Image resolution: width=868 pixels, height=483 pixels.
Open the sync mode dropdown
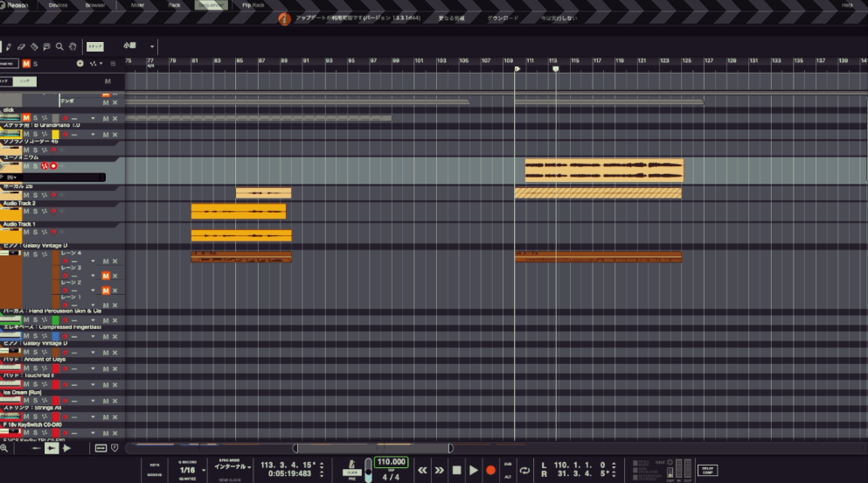(x=230, y=467)
